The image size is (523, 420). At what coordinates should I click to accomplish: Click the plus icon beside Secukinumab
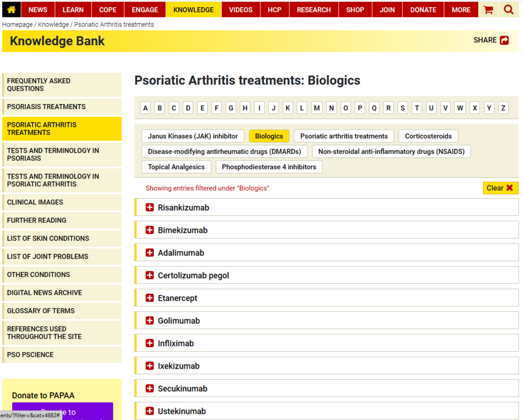point(150,389)
